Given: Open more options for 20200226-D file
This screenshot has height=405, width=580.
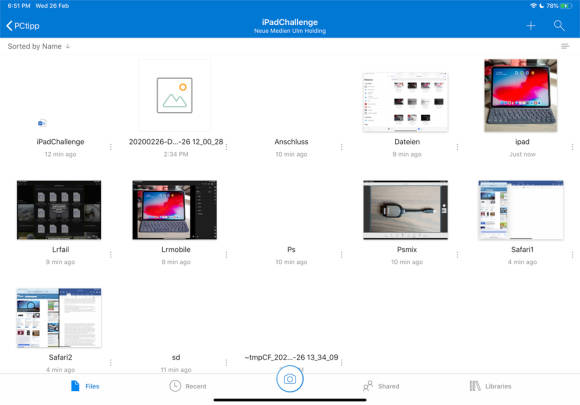Looking at the screenshot, I should pyautogui.click(x=226, y=147).
